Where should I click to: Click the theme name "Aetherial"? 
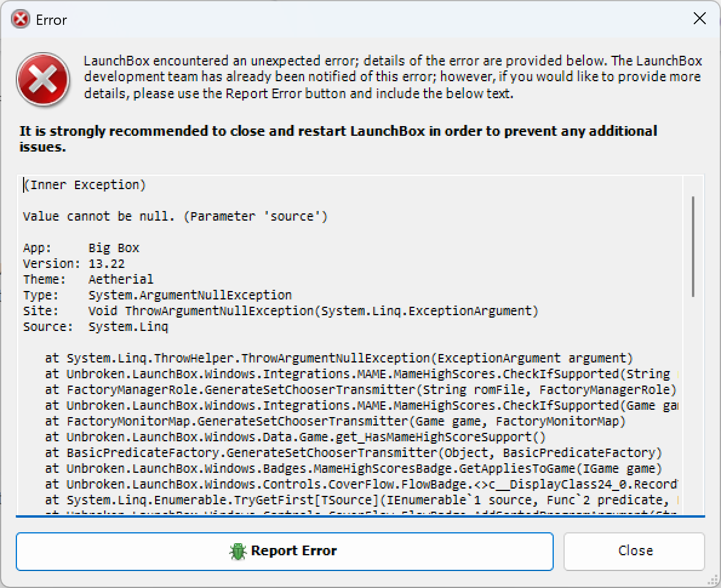(x=121, y=279)
